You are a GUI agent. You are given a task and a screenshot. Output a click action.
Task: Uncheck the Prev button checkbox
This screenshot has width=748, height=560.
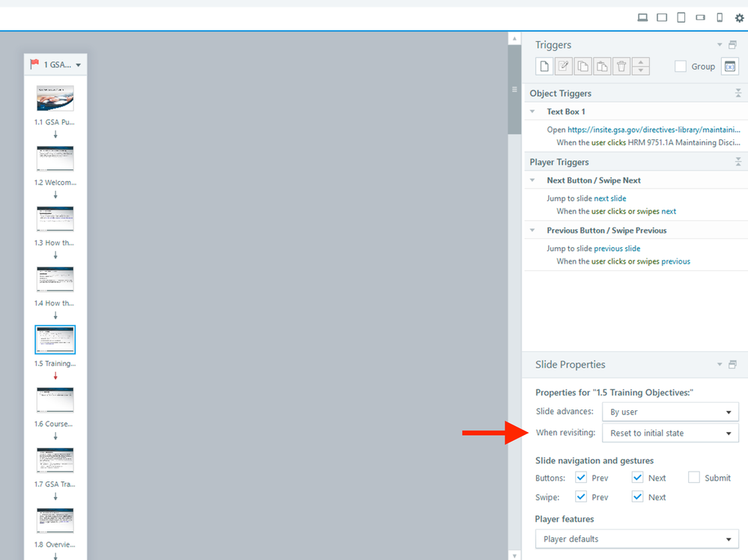(580, 477)
